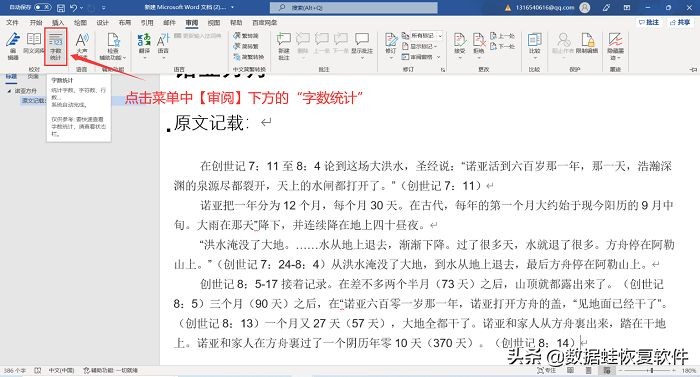Open the Thesaurus (同义词库) tool
The height and width of the screenshot is (377, 700).
pyautogui.click(x=34, y=43)
